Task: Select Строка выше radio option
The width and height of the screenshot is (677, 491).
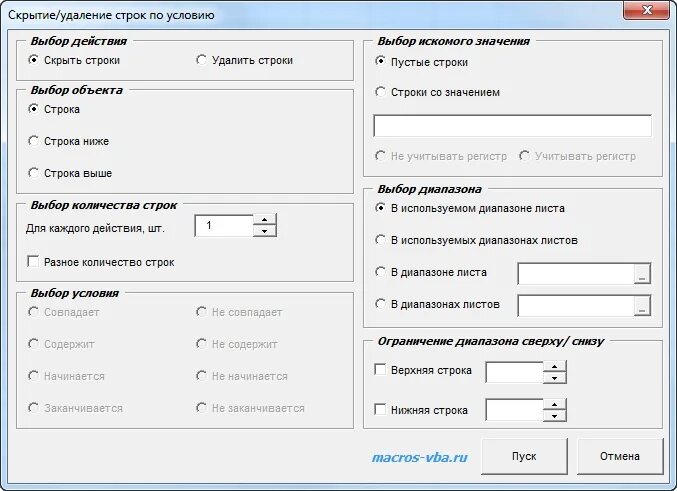Action: [x=33, y=173]
